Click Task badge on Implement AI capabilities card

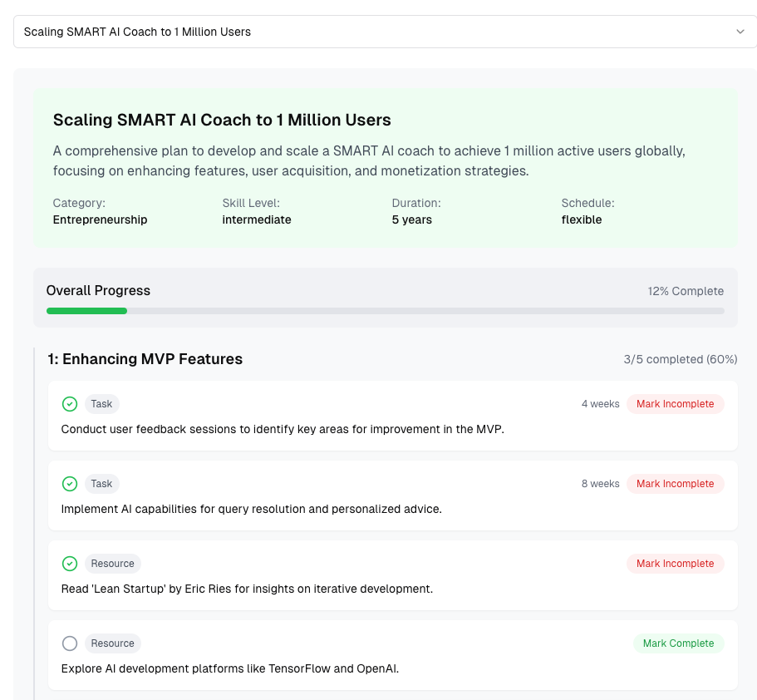coord(102,484)
